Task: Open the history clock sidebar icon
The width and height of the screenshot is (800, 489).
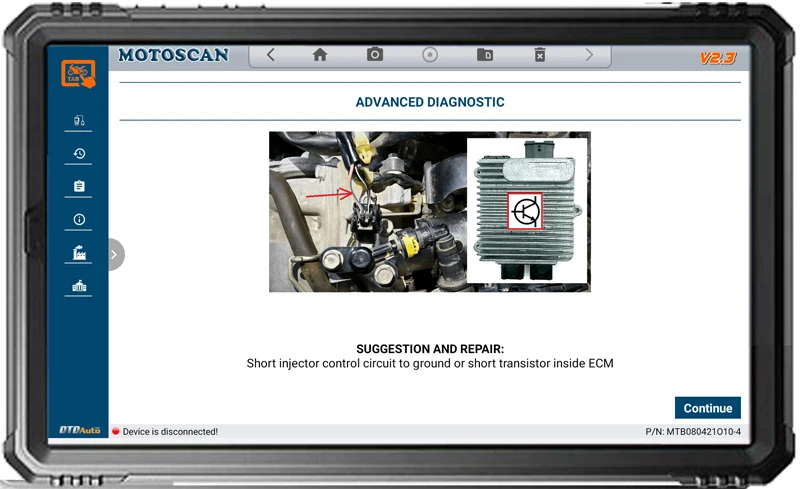Action: pos(79,153)
